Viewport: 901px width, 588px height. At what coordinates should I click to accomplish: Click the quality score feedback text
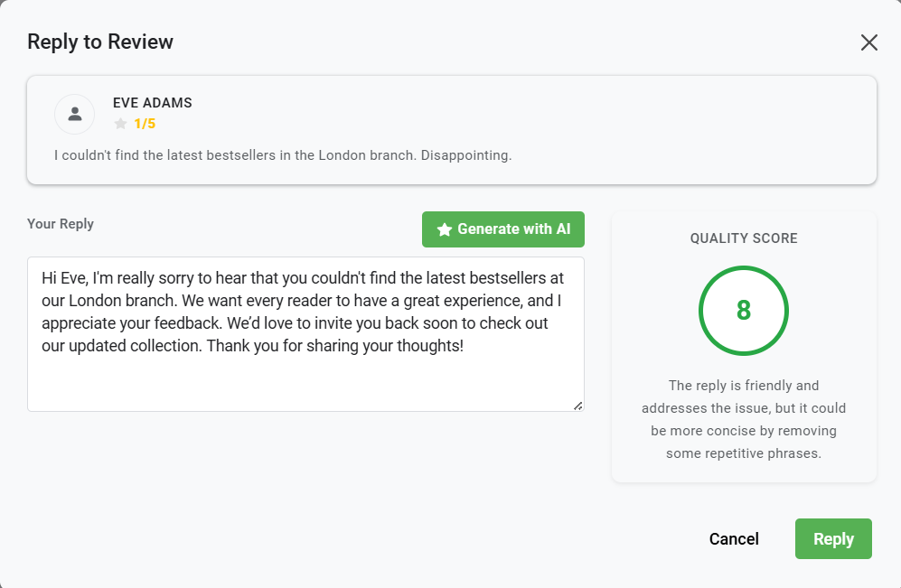point(744,419)
